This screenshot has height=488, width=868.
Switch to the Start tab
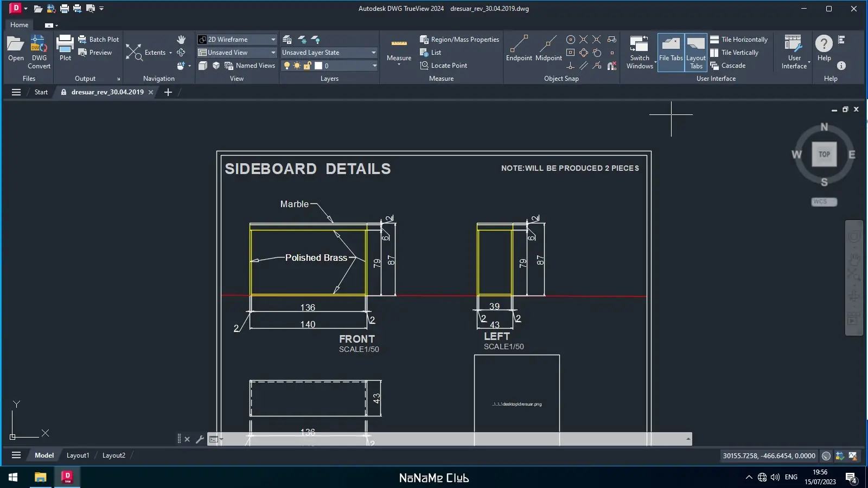41,92
